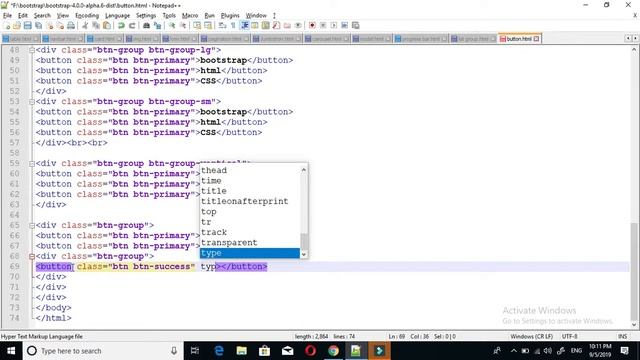
Task: Open the Settings menu
Action: [146, 16]
